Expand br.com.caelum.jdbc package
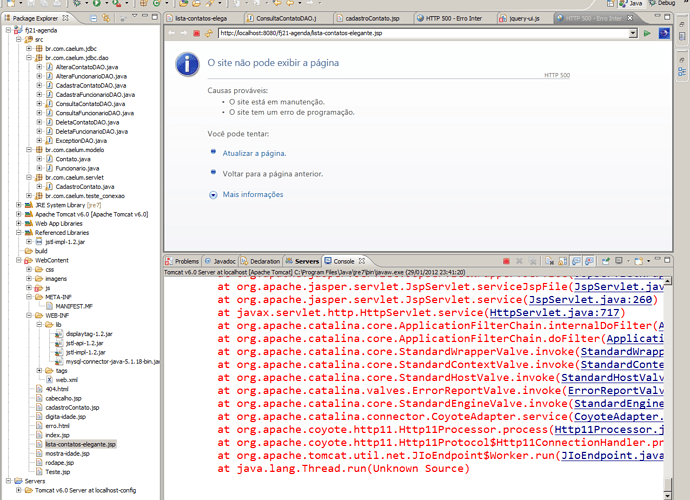 pos(29,48)
